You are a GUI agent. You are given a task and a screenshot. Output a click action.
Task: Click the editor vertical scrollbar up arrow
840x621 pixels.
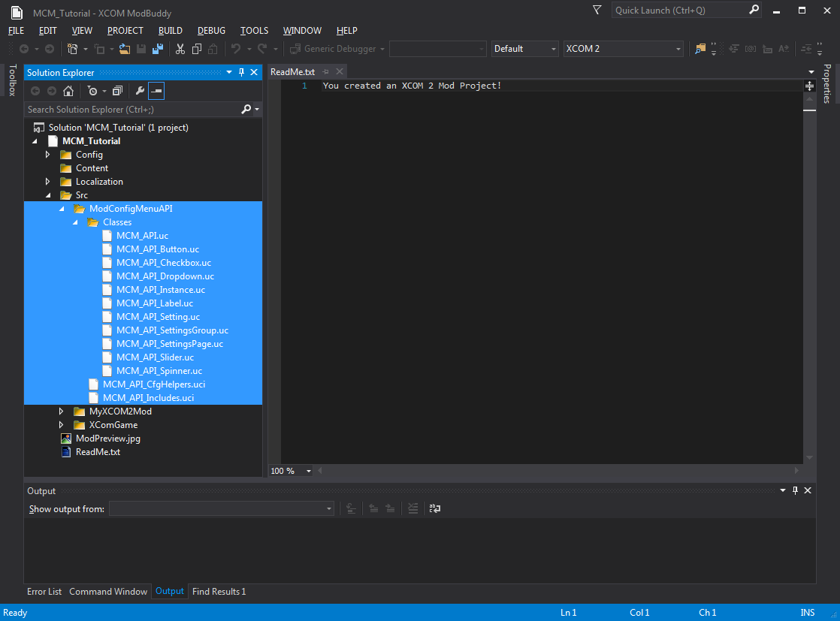pyautogui.click(x=809, y=99)
